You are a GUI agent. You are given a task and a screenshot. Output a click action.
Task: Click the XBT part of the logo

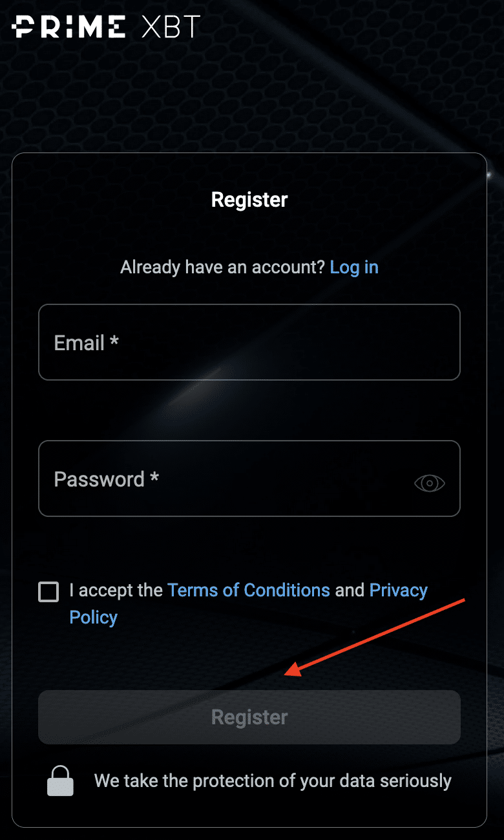[171, 27]
